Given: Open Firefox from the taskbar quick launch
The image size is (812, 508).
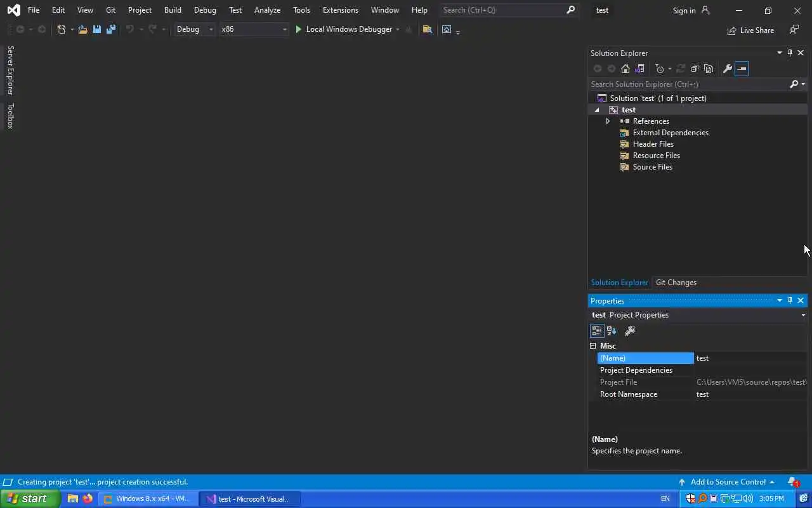Looking at the screenshot, I should click(x=88, y=498).
